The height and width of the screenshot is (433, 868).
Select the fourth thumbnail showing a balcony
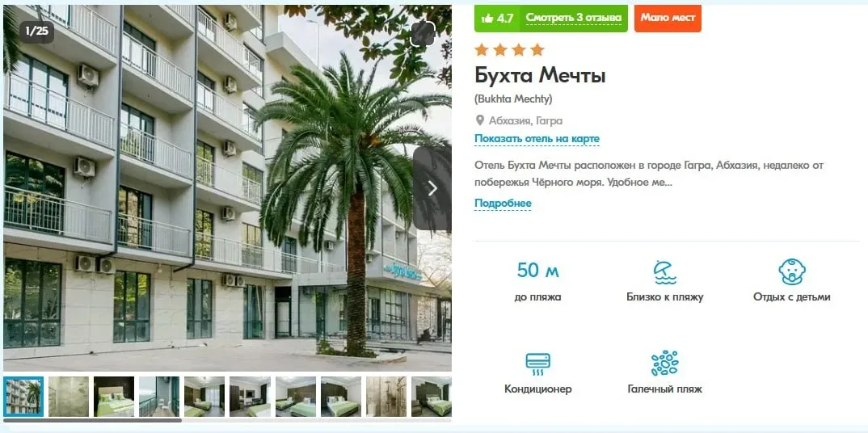pos(159,397)
